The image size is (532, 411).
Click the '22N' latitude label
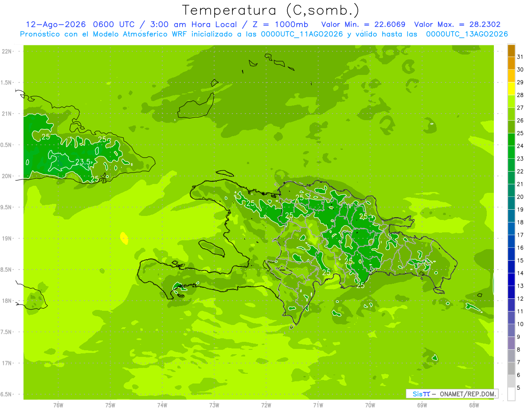(x=7, y=51)
